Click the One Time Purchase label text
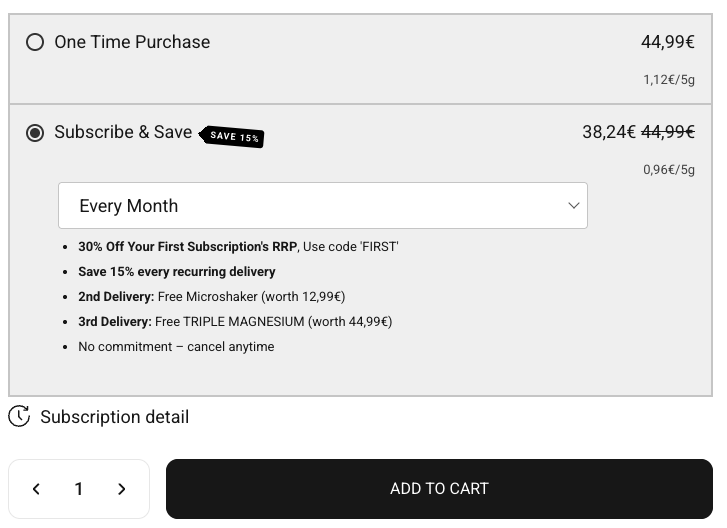Screen dimensions: 727x528 [x=132, y=42]
